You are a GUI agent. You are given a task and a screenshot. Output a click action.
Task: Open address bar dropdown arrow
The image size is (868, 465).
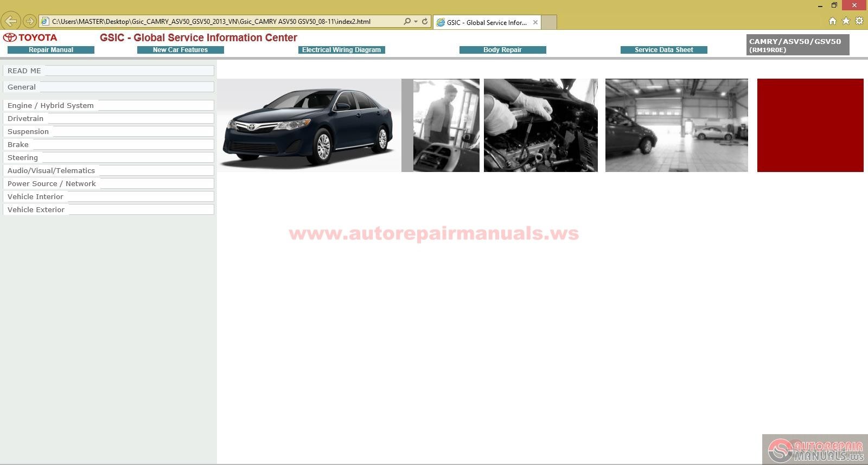click(416, 22)
